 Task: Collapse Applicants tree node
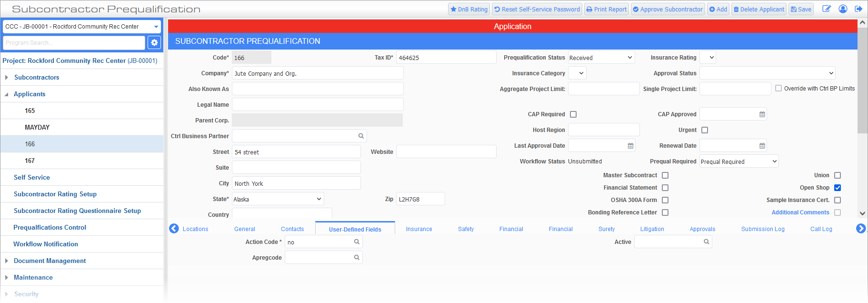(7, 94)
